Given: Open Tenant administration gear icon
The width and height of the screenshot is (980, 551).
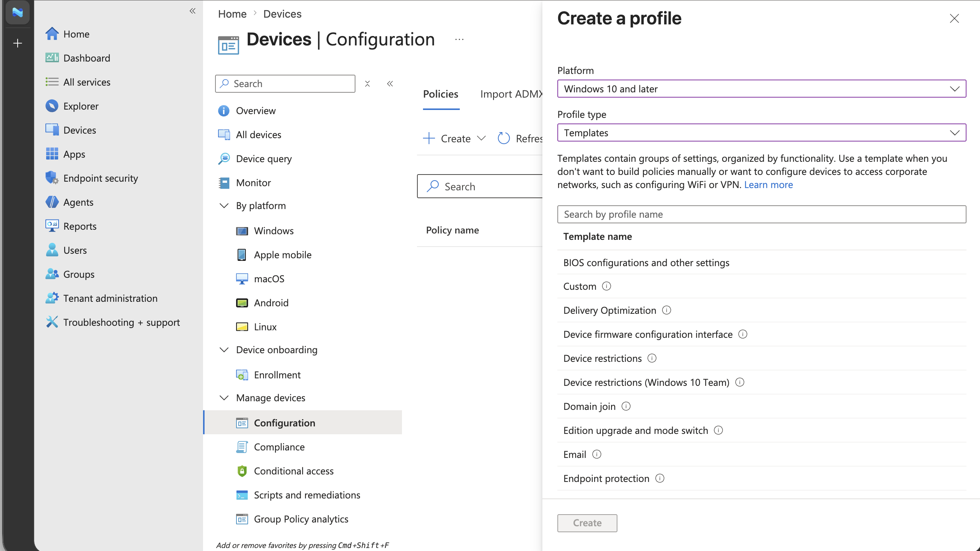Looking at the screenshot, I should pyautogui.click(x=52, y=298).
